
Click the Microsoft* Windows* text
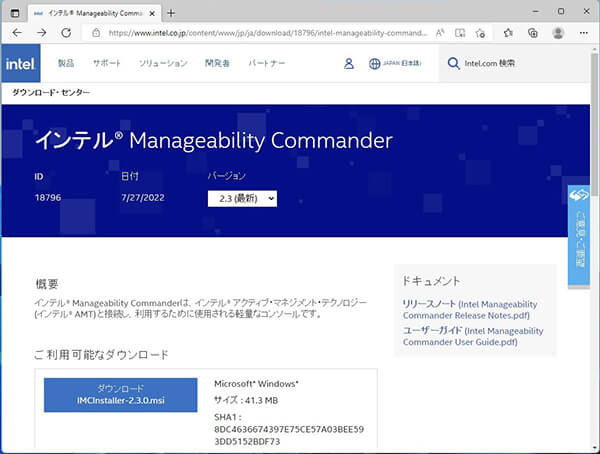point(256,384)
